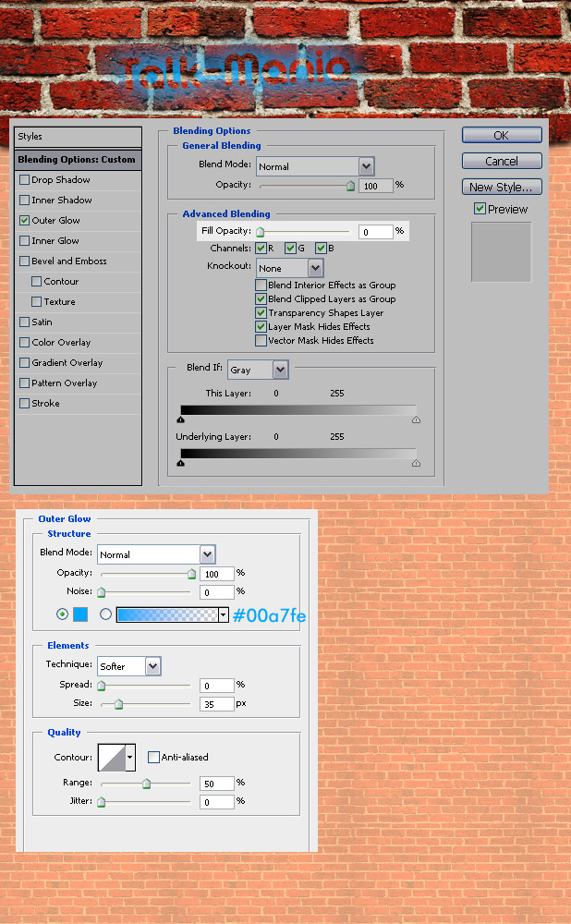Toggle the G channel checkbox
Screen dimensions: 571x924
(290, 248)
